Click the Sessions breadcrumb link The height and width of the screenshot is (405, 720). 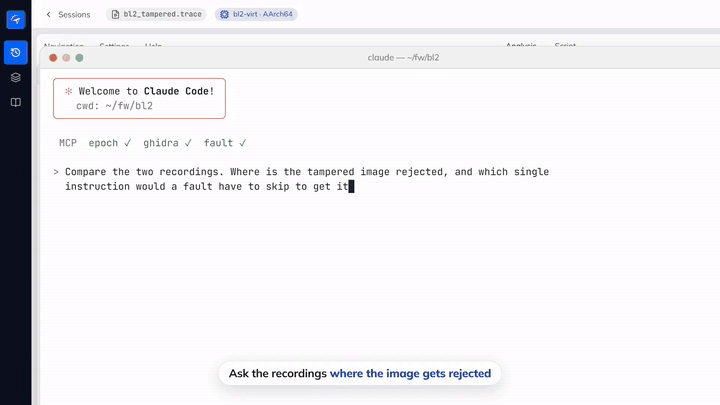74,15
